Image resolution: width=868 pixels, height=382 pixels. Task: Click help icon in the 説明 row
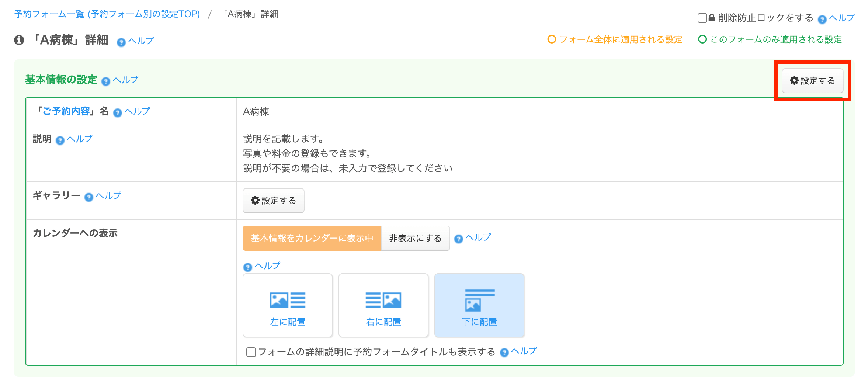tap(60, 140)
